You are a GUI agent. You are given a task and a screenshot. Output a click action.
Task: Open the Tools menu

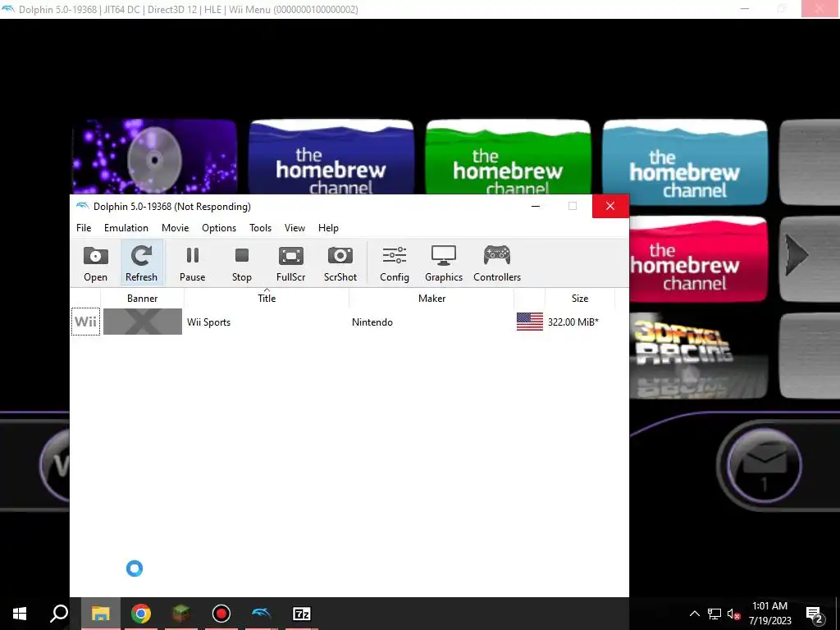(x=260, y=228)
